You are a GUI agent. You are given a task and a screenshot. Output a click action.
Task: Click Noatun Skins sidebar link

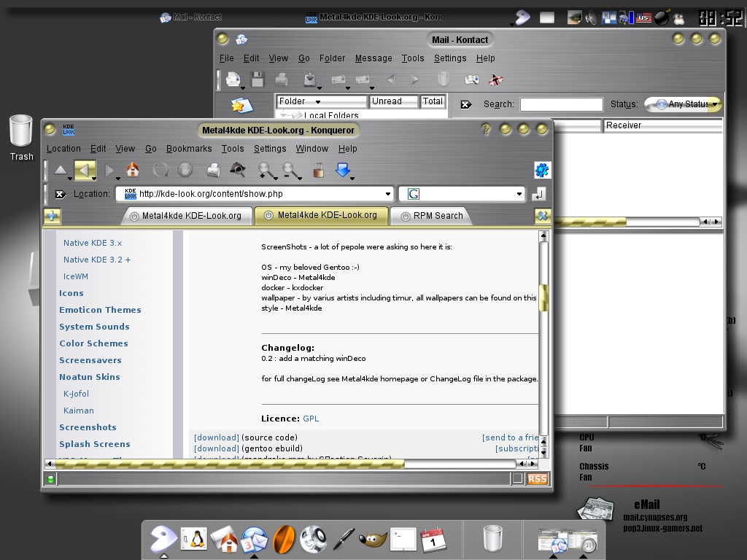90,377
